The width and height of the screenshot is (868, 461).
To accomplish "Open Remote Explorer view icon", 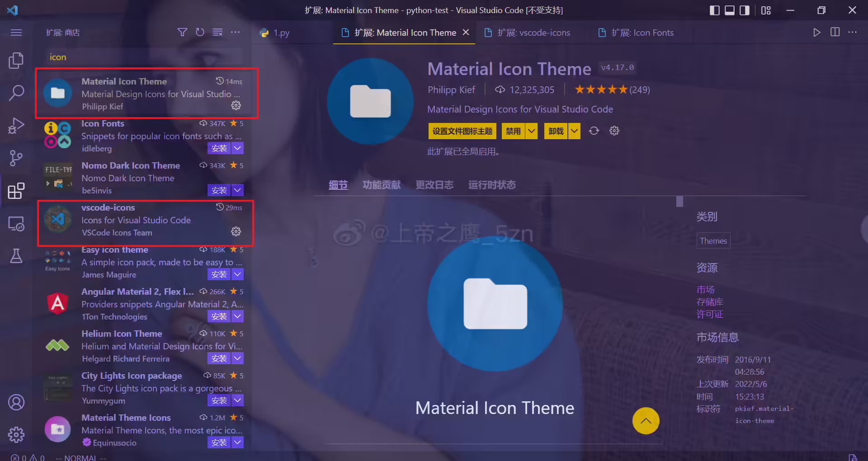I will coord(16,223).
